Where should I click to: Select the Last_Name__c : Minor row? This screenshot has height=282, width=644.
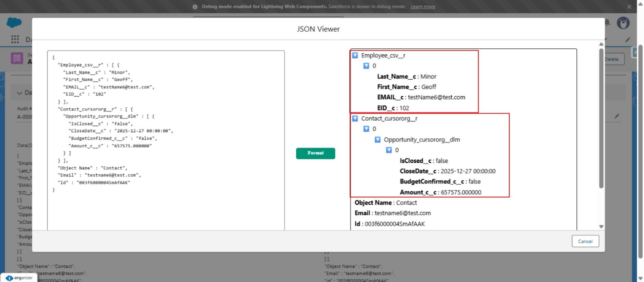pyautogui.click(x=407, y=76)
